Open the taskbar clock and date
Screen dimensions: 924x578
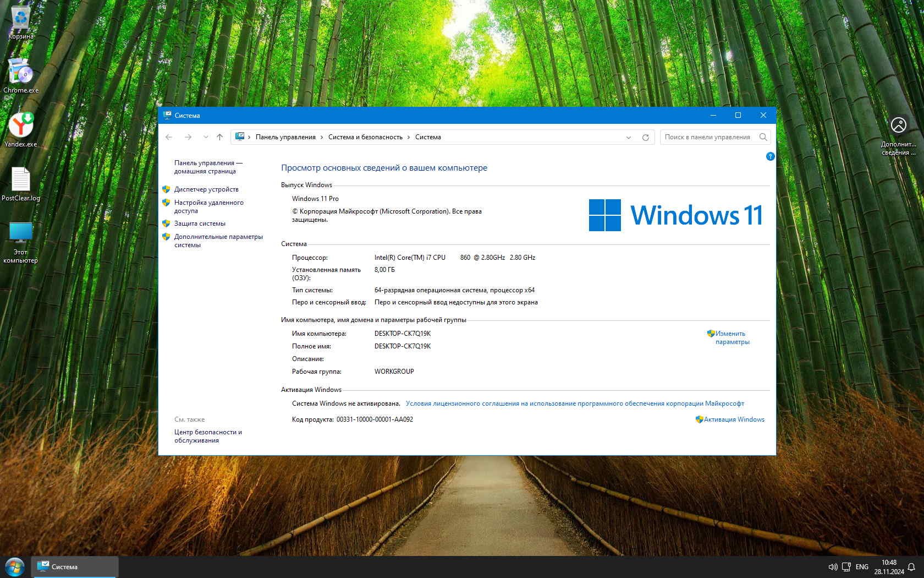tap(889, 567)
